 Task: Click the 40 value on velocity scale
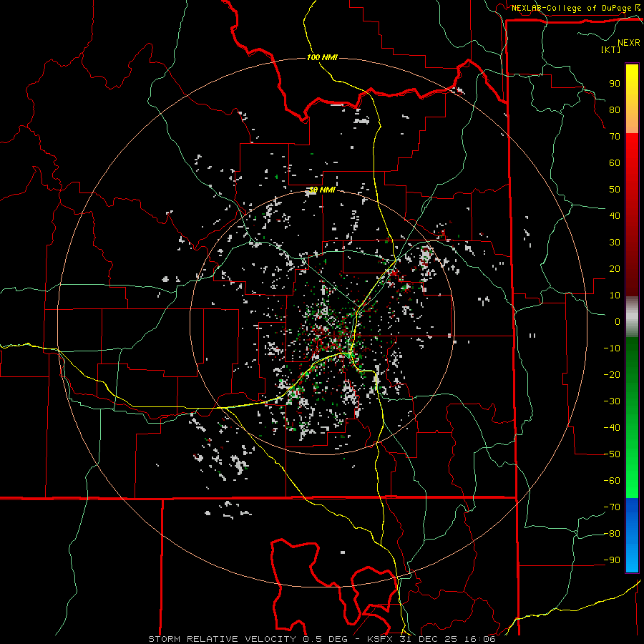coord(615,216)
